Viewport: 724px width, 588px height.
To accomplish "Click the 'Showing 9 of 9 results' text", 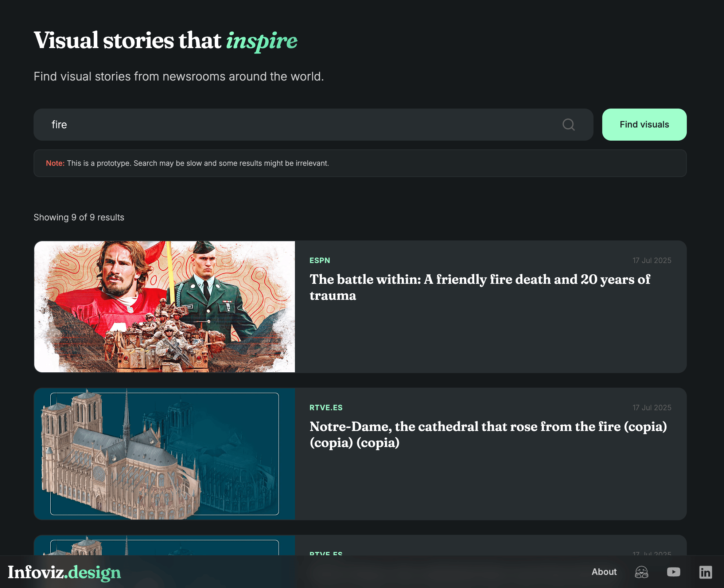I will (x=79, y=217).
